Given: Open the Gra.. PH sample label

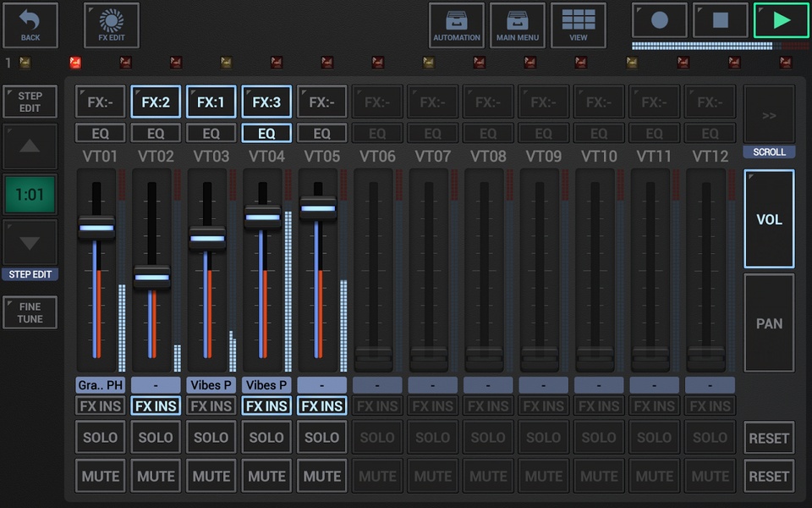Looking at the screenshot, I should click(x=101, y=385).
